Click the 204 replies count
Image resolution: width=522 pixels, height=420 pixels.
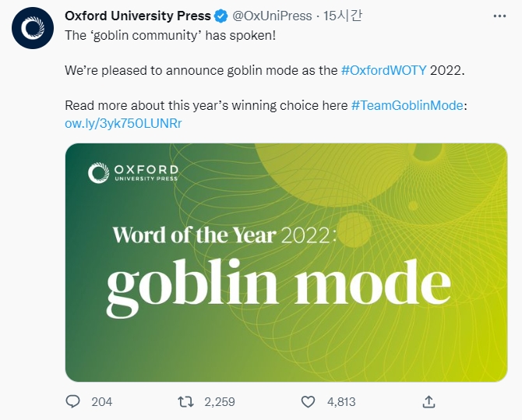(x=101, y=401)
